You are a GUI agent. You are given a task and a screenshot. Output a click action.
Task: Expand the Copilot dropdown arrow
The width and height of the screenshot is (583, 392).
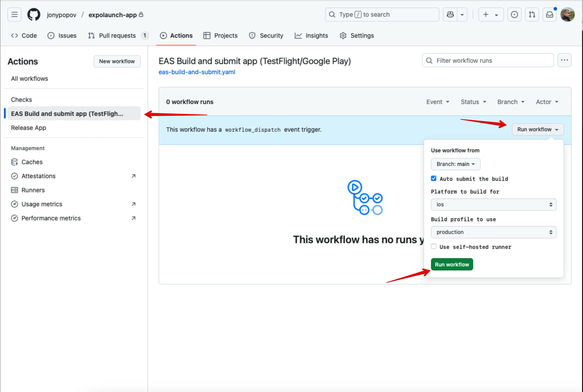[x=462, y=14]
